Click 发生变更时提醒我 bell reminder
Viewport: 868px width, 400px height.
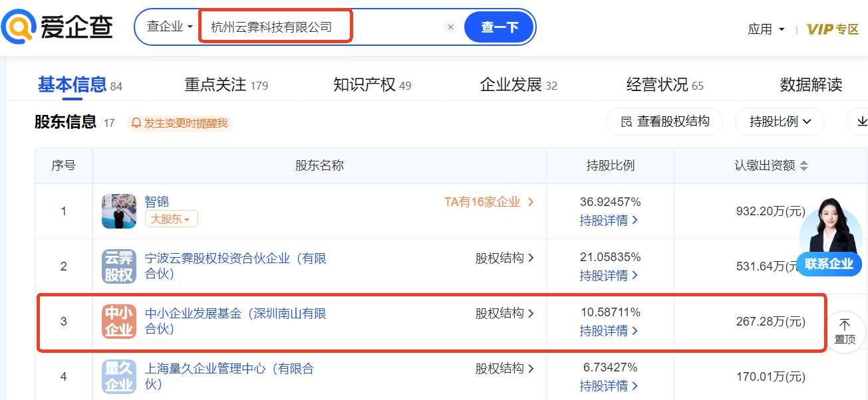point(180,123)
